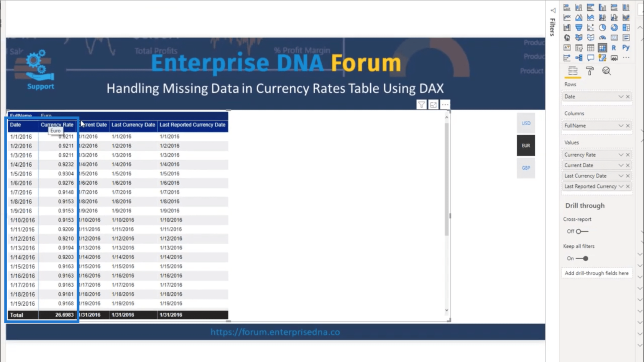
Task: Open more options menu of matrix visual
Action: [445, 105]
